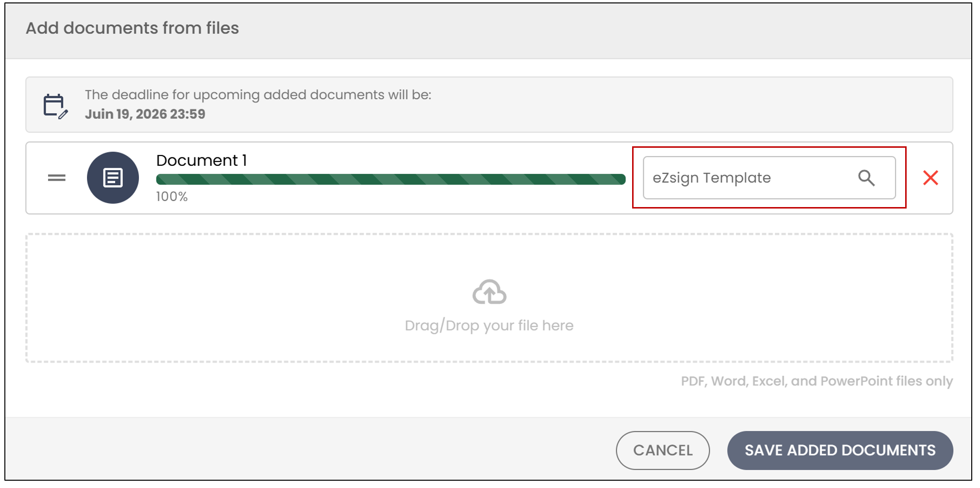Click the Add documents from files title
The height and width of the screenshot is (488, 980).
pyautogui.click(x=132, y=28)
